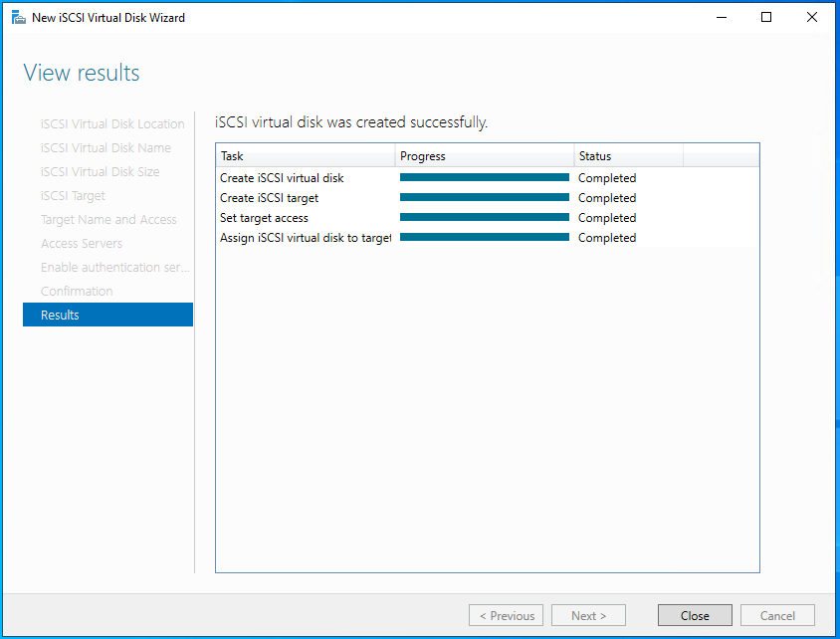Click the progress bar for Set target access
The width and height of the screenshot is (840, 639).
tap(484, 217)
